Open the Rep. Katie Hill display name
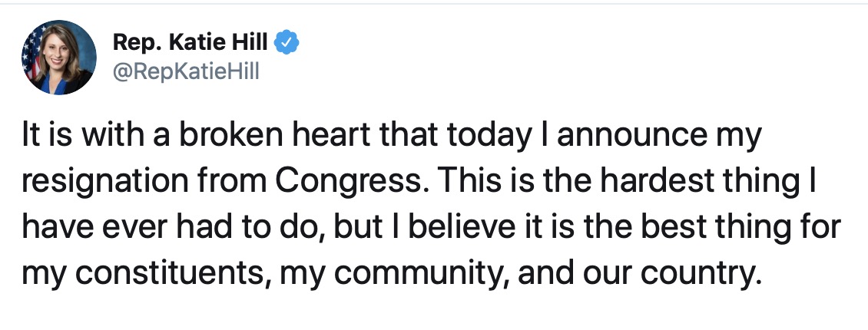 [190, 42]
